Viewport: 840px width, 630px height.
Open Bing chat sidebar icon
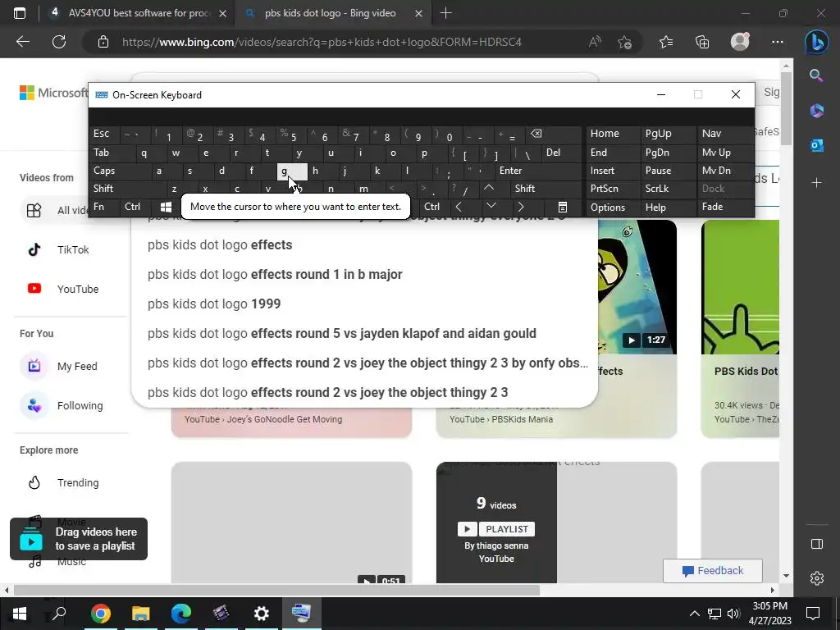click(816, 42)
